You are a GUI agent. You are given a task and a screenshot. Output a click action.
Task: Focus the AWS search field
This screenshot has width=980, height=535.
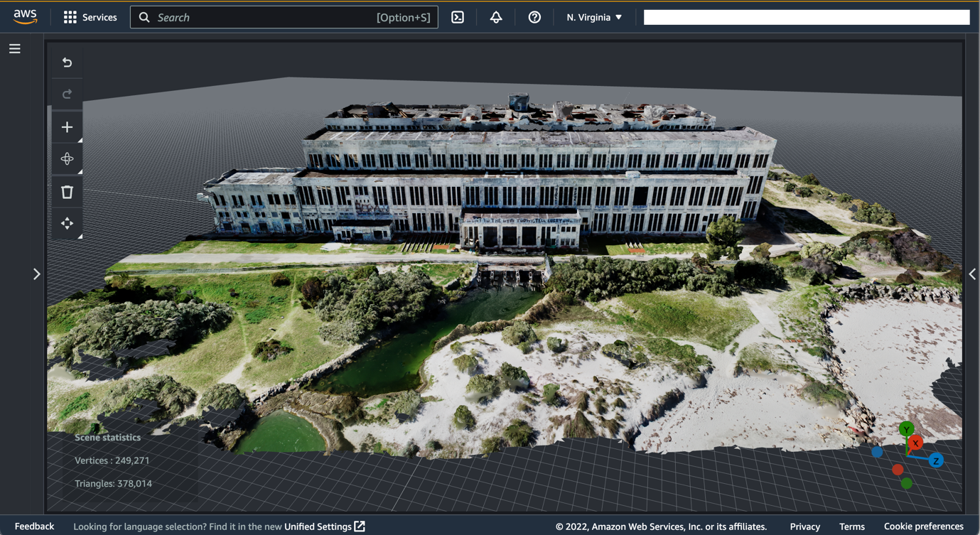(284, 17)
